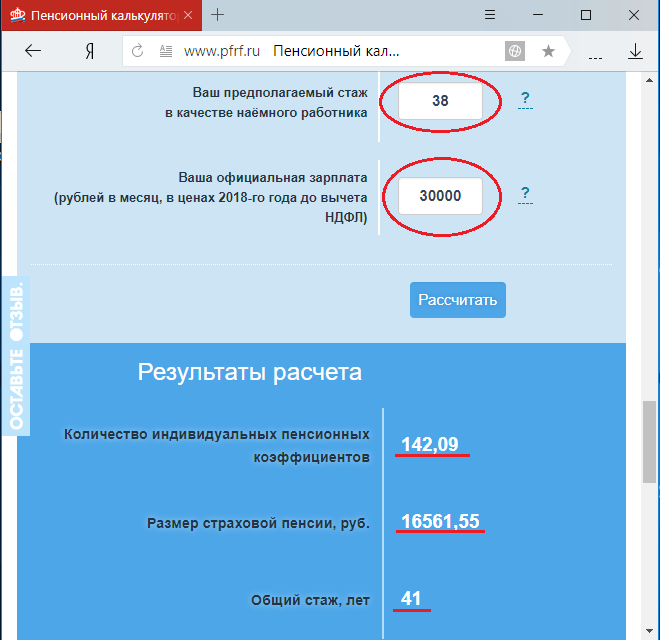Close the Пенсионный калькулятор tab

point(188,16)
